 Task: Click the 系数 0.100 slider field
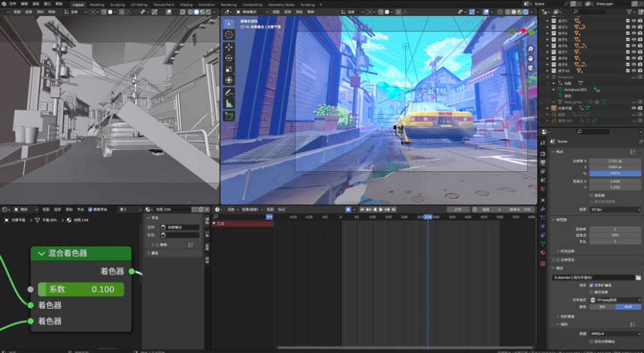(81, 289)
